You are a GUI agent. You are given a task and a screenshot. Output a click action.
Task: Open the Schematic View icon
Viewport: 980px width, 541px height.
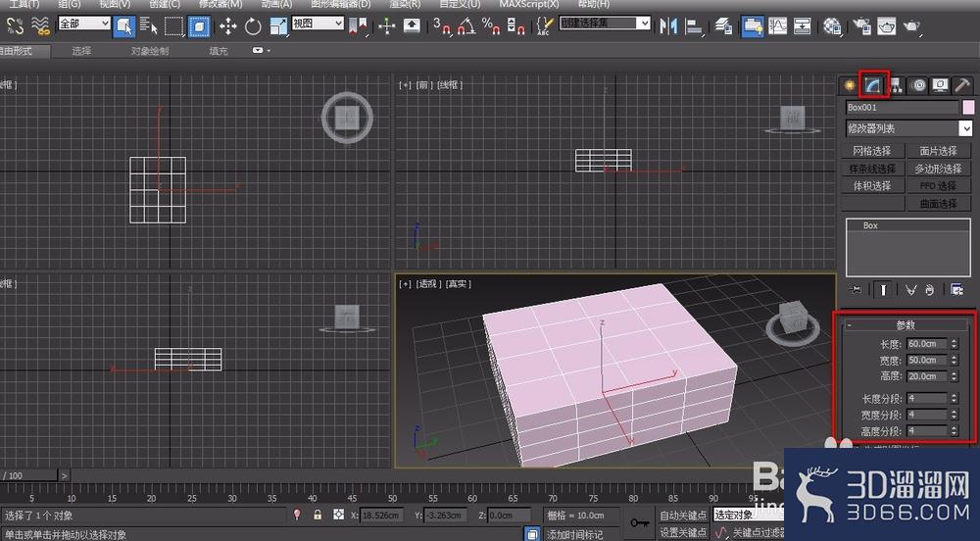[x=803, y=26]
